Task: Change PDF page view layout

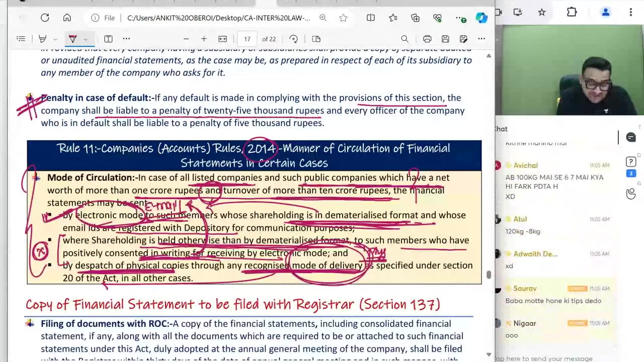Action: (316, 39)
